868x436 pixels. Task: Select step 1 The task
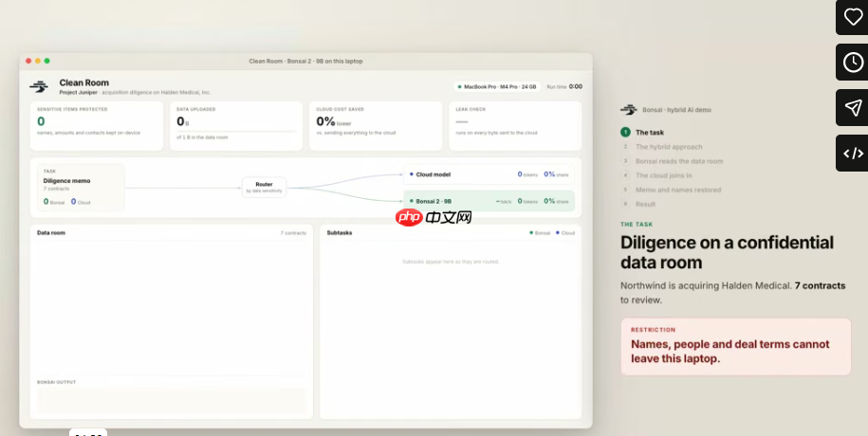(642, 133)
